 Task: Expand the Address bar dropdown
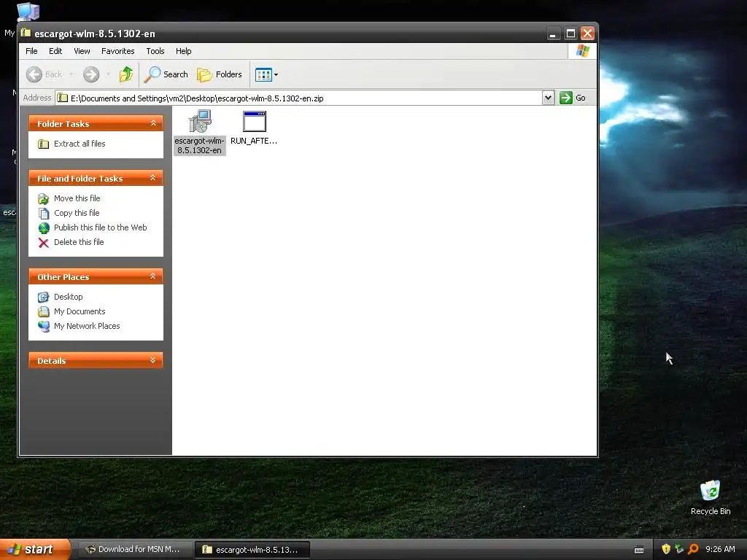[548, 98]
